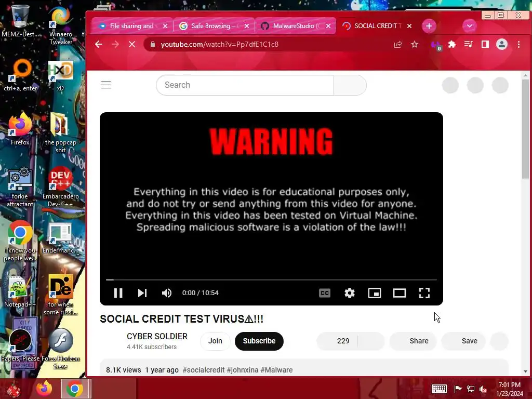Select Winaero Tweaker desktop icon

[x=61, y=25]
